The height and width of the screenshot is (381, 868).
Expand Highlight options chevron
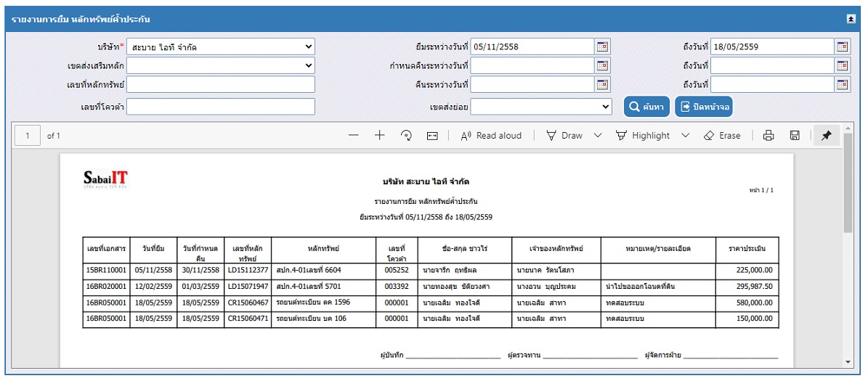686,136
